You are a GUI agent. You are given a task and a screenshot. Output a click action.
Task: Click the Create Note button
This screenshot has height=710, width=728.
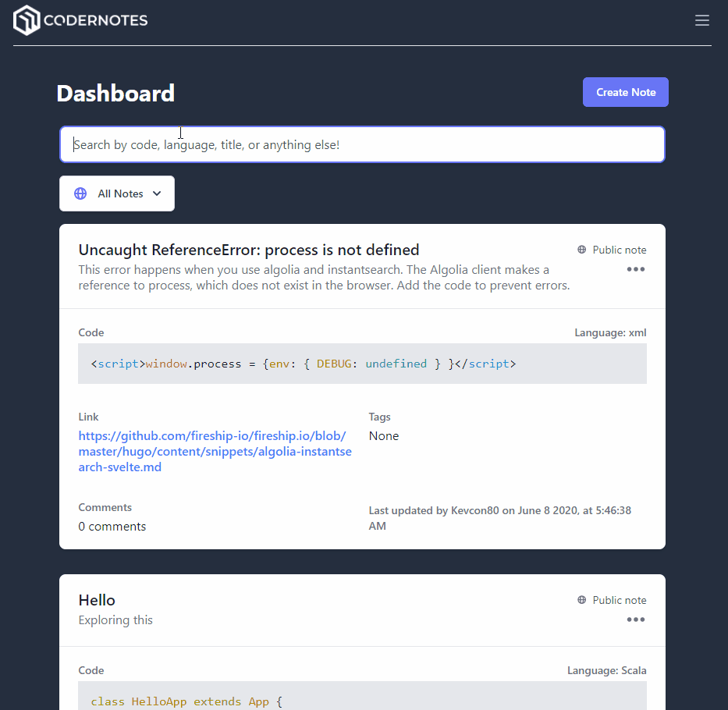[x=625, y=92]
